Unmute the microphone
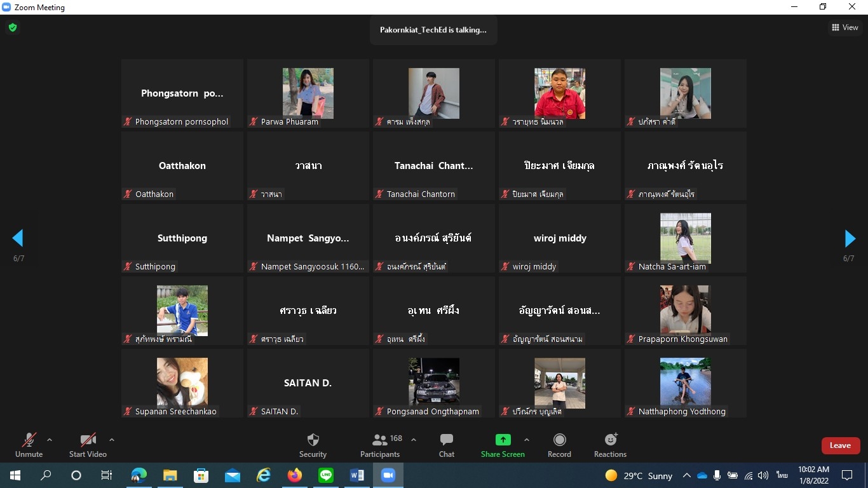This screenshot has height=488, width=868. (29, 445)
